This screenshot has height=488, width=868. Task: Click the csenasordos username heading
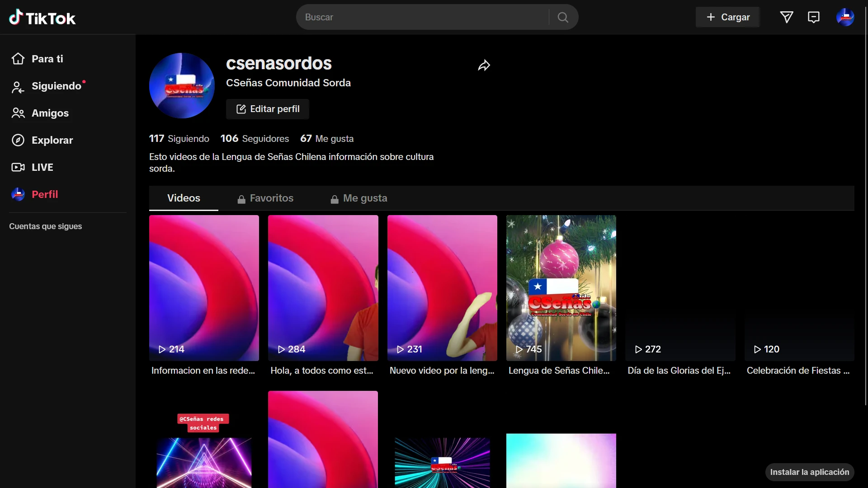(x=279, y=63)
